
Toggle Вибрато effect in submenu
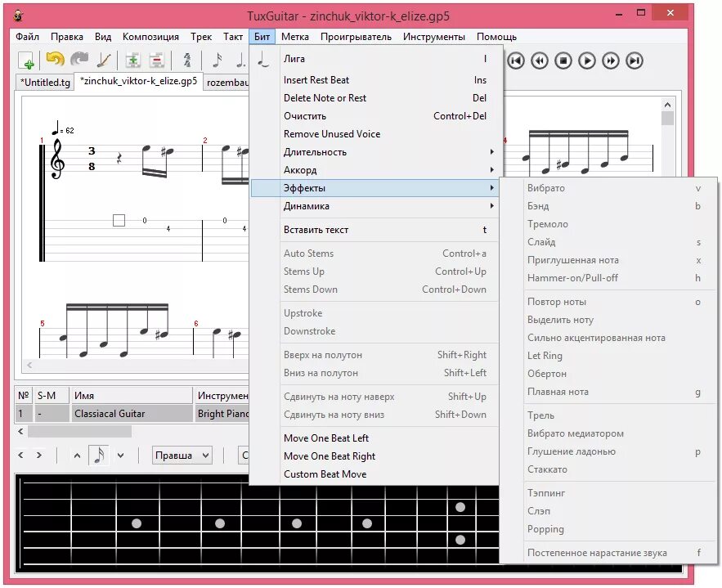[608, 188]
